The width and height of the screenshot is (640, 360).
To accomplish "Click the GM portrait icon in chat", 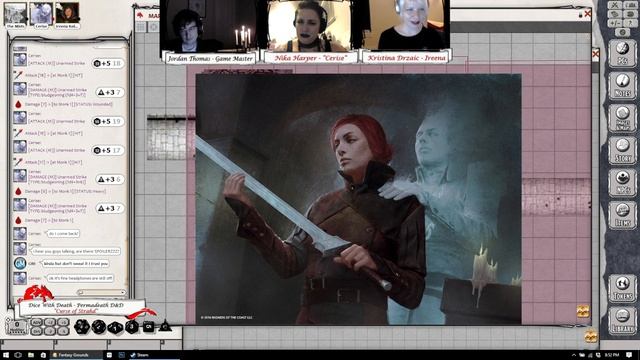I will tap(20, 263).
